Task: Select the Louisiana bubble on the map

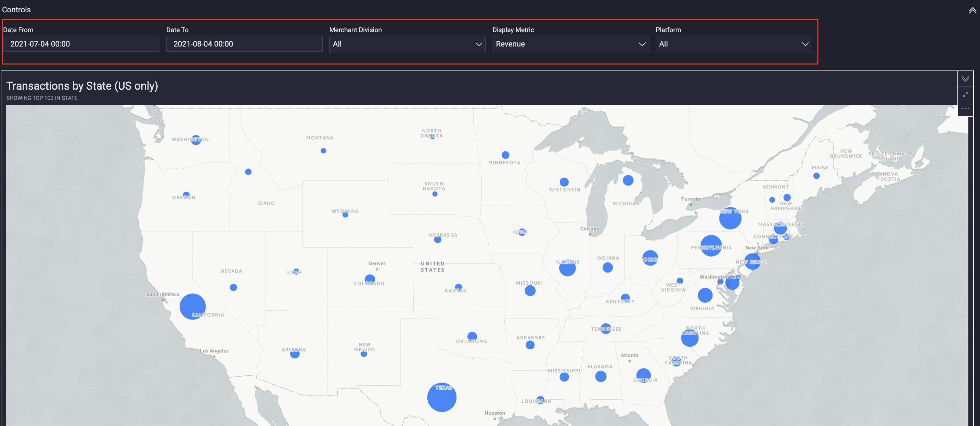Action: click(540, 400)
